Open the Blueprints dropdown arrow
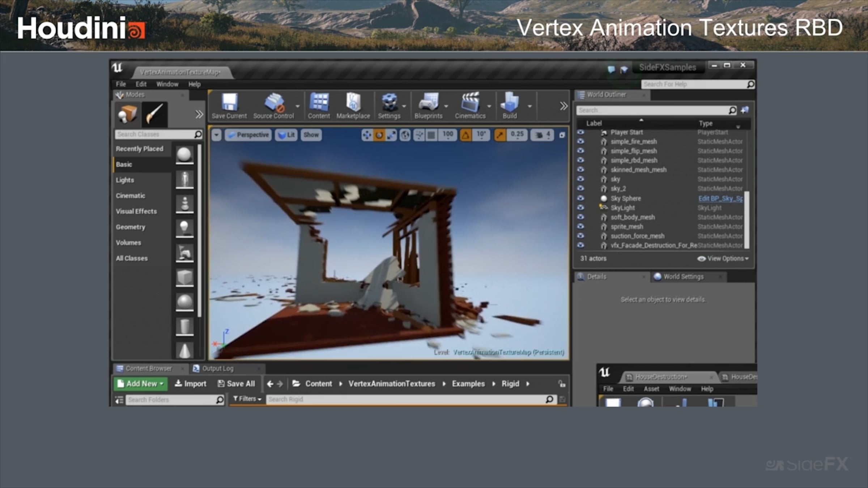The image size is (868, 488). (446, 106)
